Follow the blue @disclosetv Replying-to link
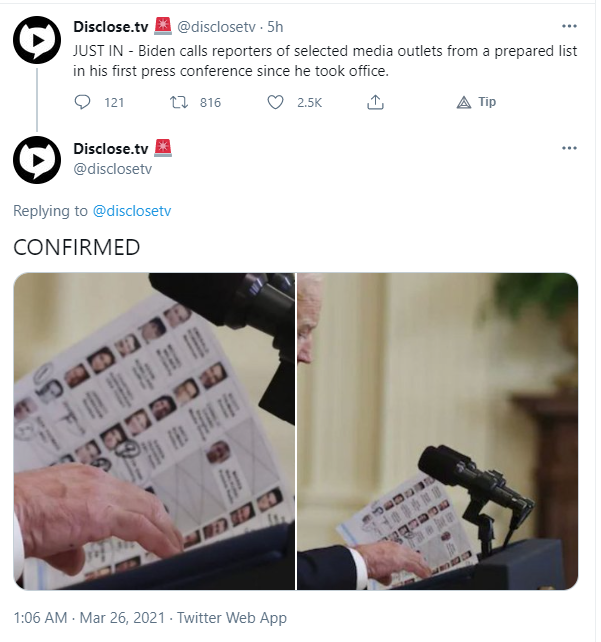Screen dimensions: 601x642 [132, 211]
